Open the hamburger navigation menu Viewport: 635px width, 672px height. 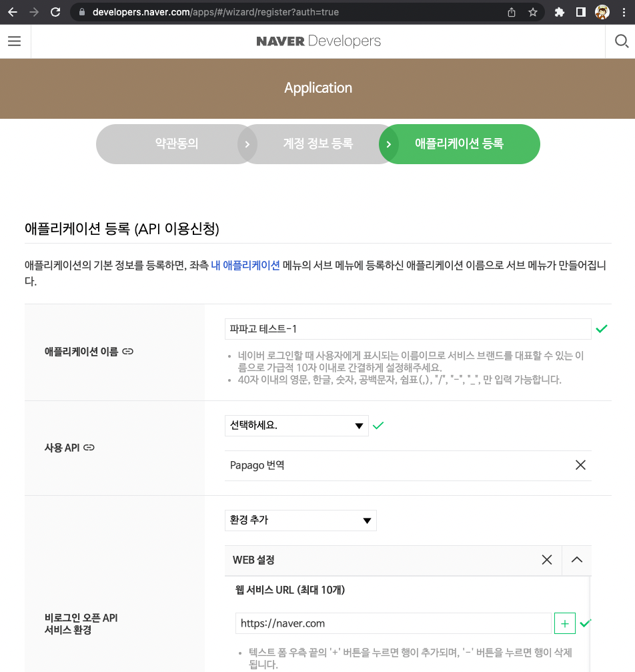(x=15, y=41)
